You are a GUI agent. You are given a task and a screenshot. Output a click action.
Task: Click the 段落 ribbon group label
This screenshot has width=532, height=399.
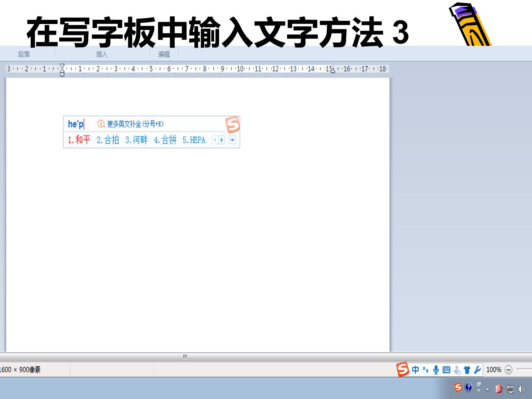coord(24,54)
